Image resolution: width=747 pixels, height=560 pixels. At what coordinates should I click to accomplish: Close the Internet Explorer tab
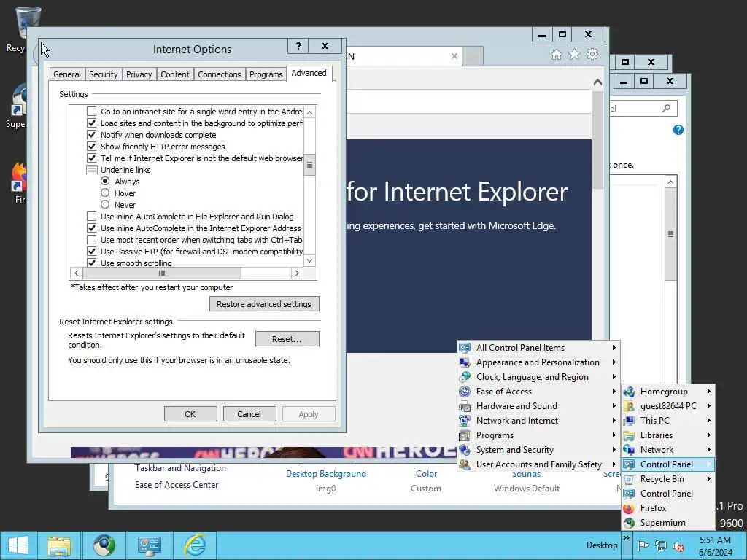coord(454,56)
